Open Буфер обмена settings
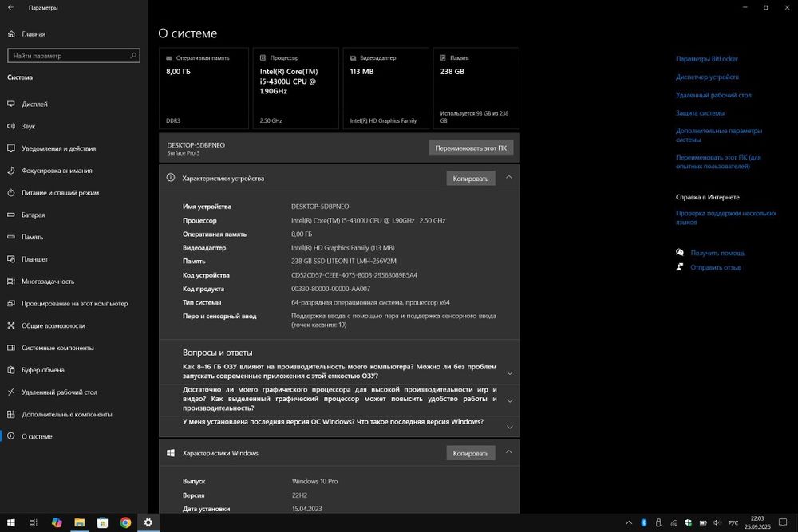This screenshot has width=798, height=532. click(x=43, y=370)
